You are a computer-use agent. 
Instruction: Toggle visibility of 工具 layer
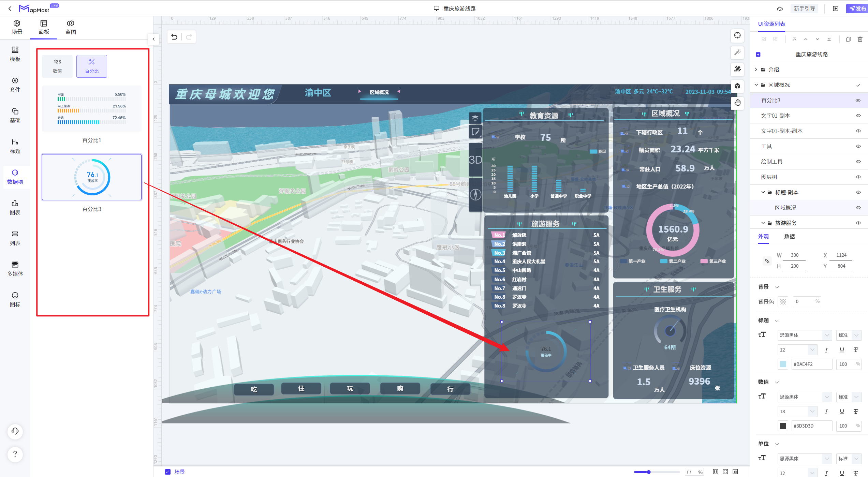pos(858,146)
